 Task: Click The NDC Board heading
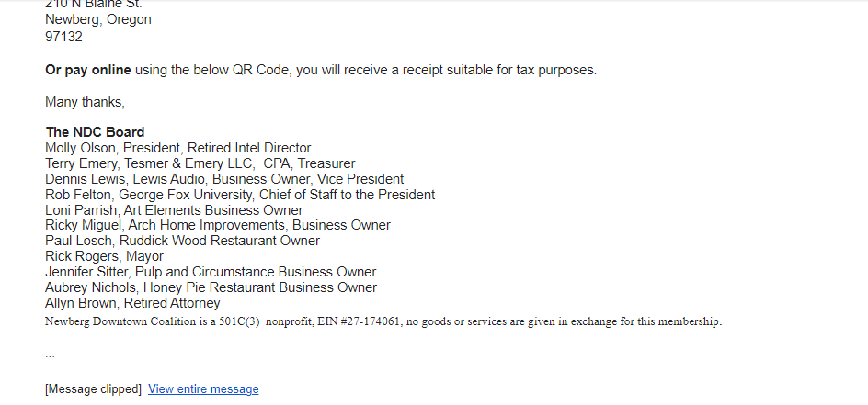tap(96, 132)
